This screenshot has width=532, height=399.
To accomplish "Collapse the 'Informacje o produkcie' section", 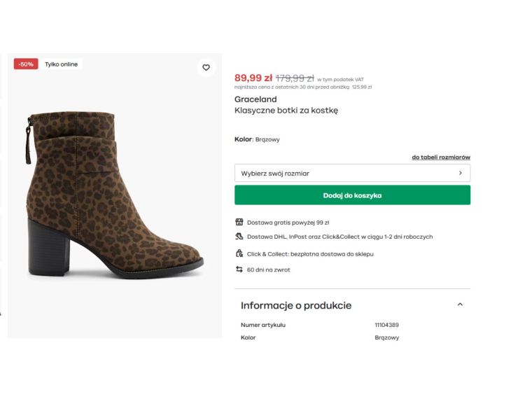I will [460, 304].
